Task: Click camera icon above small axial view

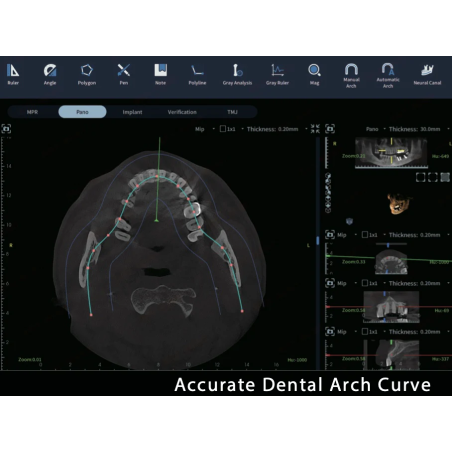Action: (330, 235)
